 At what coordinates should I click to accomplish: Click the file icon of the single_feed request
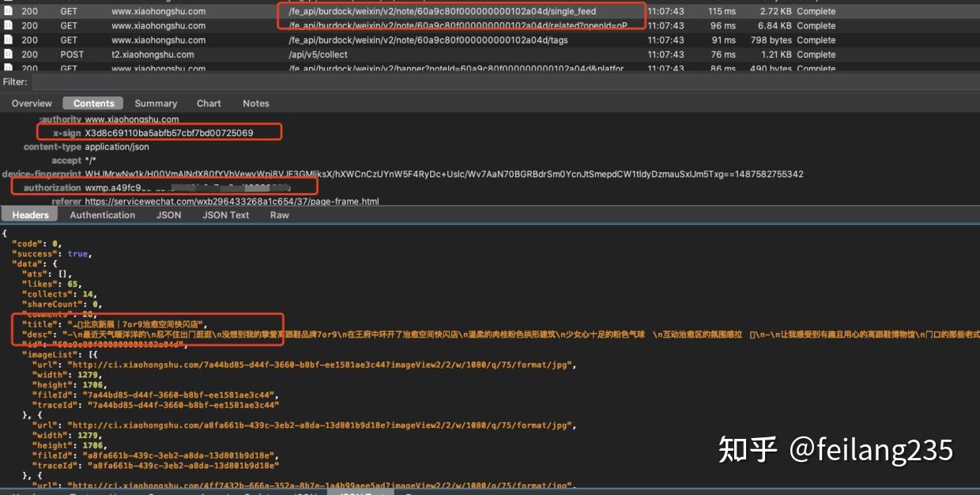click(8, 12)
